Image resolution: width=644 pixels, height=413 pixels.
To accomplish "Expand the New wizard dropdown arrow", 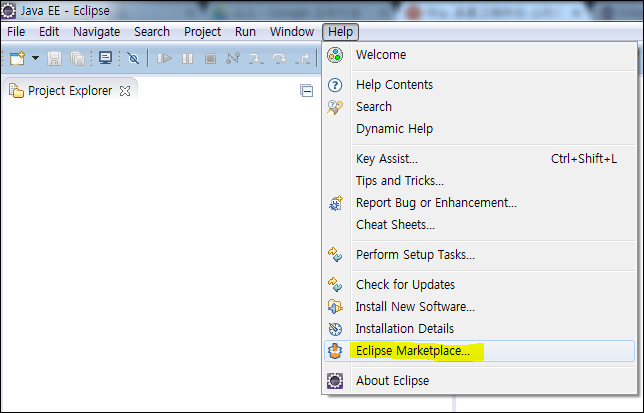I will pos(36,58).
